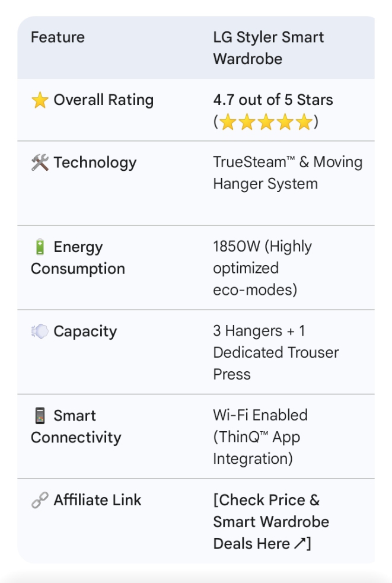Click the smartphone Smart Connectivity icon
Screen dimensions: 392x583
click(x=40, y=416)
